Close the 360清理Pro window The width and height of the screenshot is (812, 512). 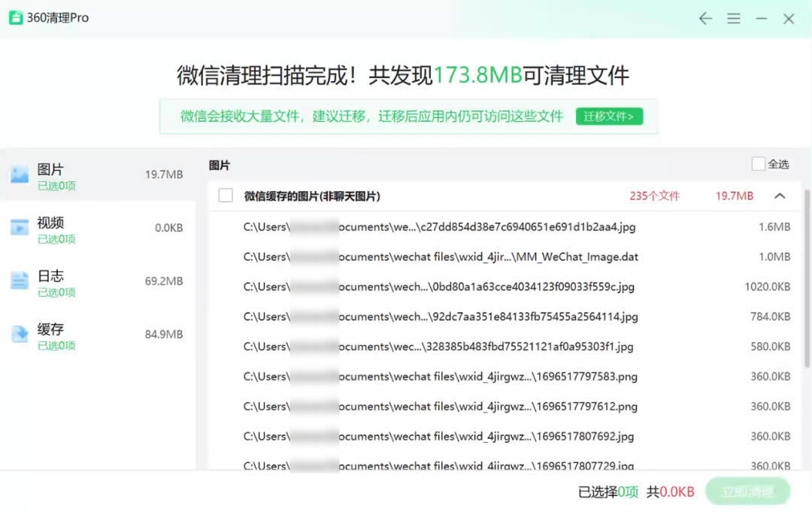coord(789,19)
